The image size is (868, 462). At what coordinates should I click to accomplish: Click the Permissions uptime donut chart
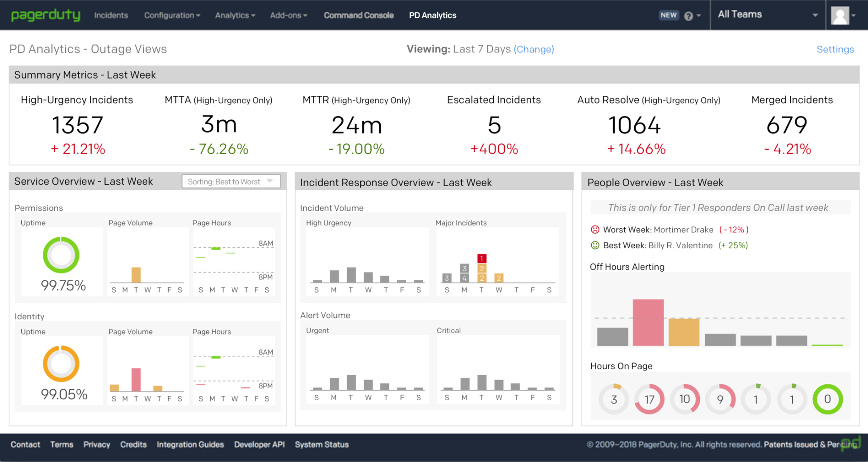coord(61,255)
